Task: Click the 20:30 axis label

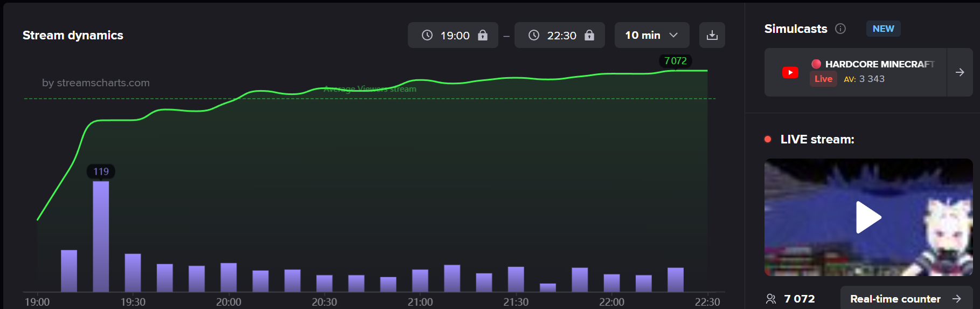Action: pos(324,302)
